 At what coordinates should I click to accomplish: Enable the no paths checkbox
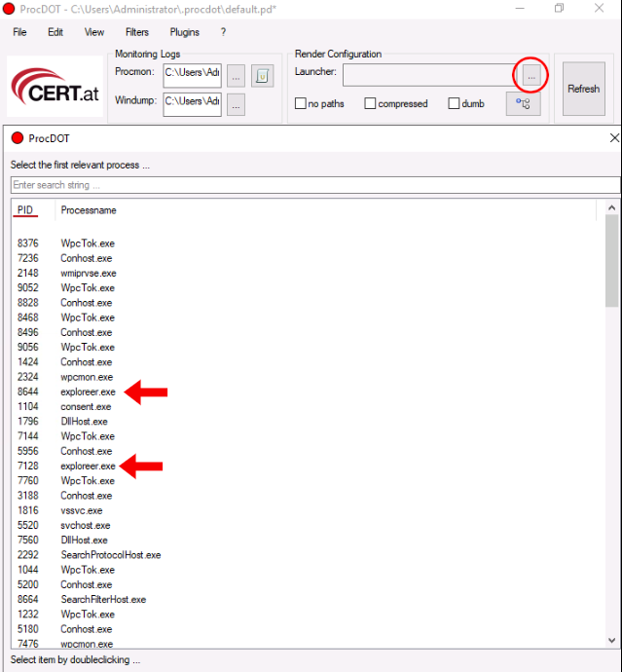point(301,103)
